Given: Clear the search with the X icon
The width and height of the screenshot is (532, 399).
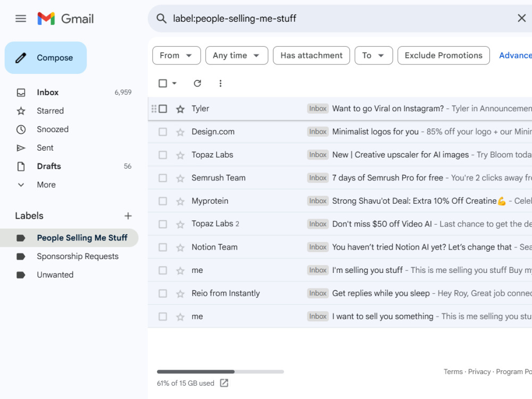Looking at the screenshot, I should [x=521, y=18].
